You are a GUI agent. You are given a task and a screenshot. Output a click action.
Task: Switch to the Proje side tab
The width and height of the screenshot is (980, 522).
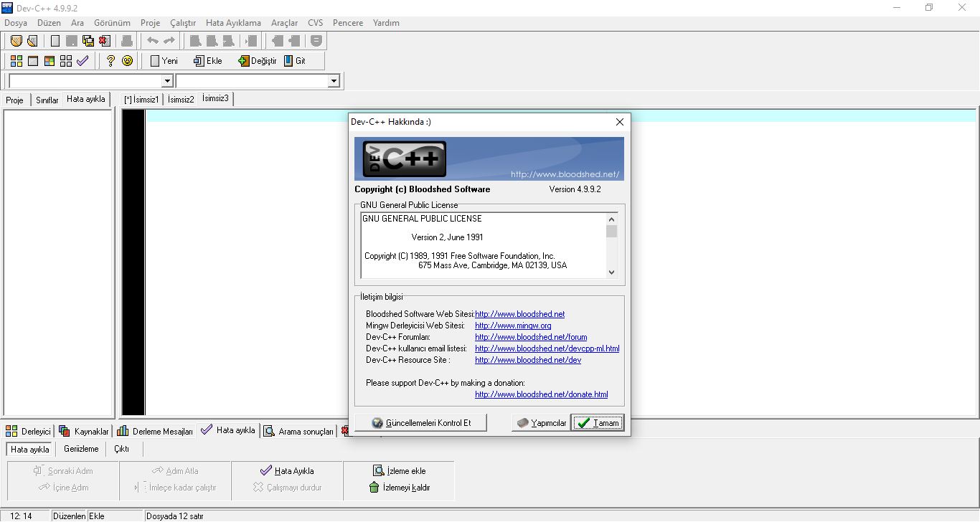tap(15, 100)
